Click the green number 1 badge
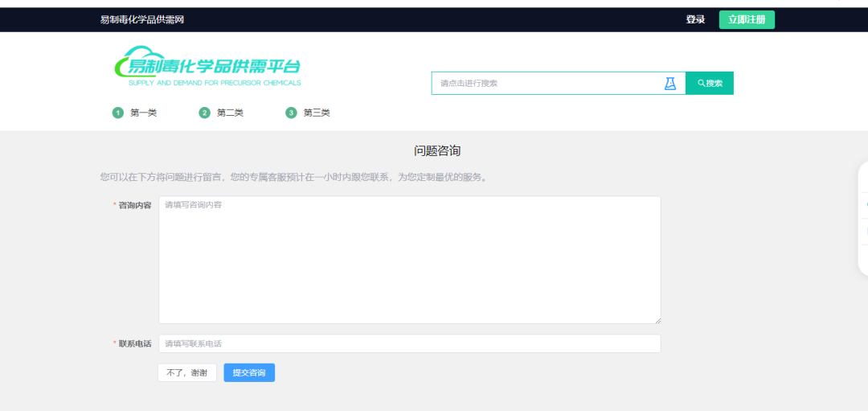 [x=117, y=113]
